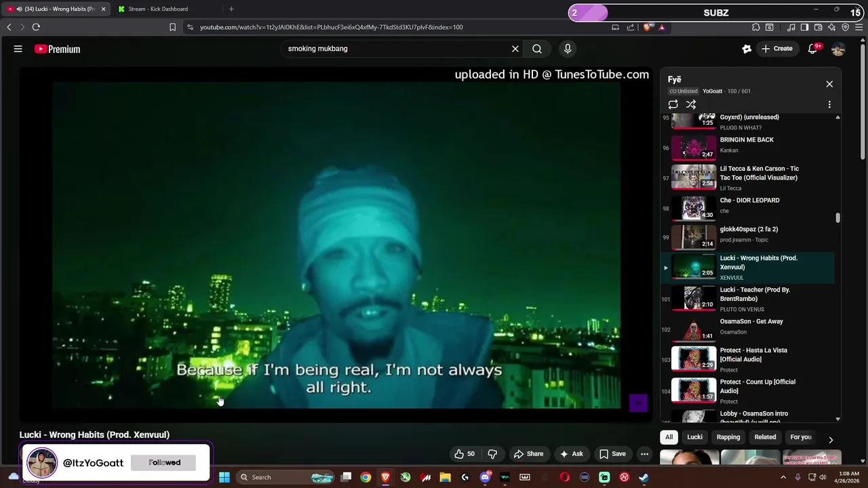Reload the page
This screenshot has width=868, height=488.
coord(36,27)
